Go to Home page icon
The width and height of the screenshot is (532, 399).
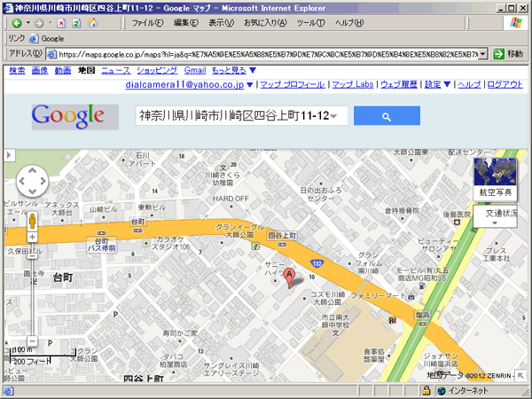pos(92,23)
